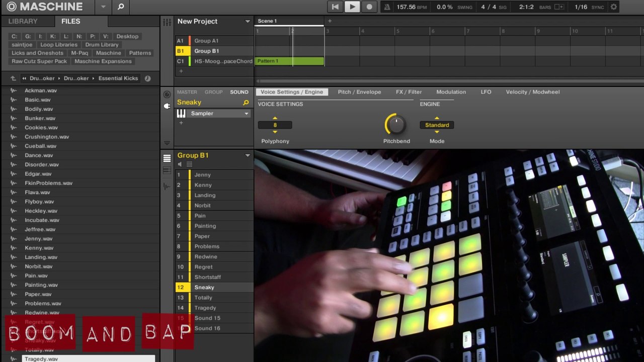Expand the Group B1 dropdown arrow

point(247,155)
